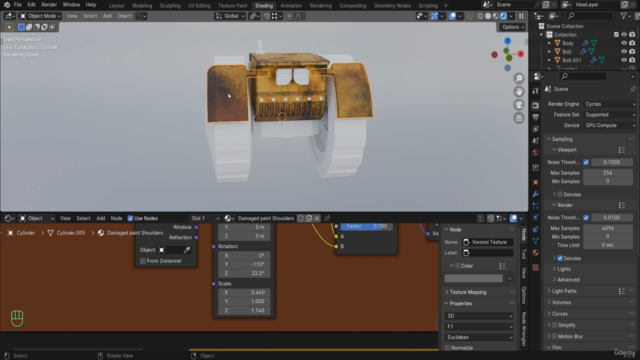This screenshot has height=360, width=640.
Task: Toggle Use Nodes checkbox
Action: (130, 218)
